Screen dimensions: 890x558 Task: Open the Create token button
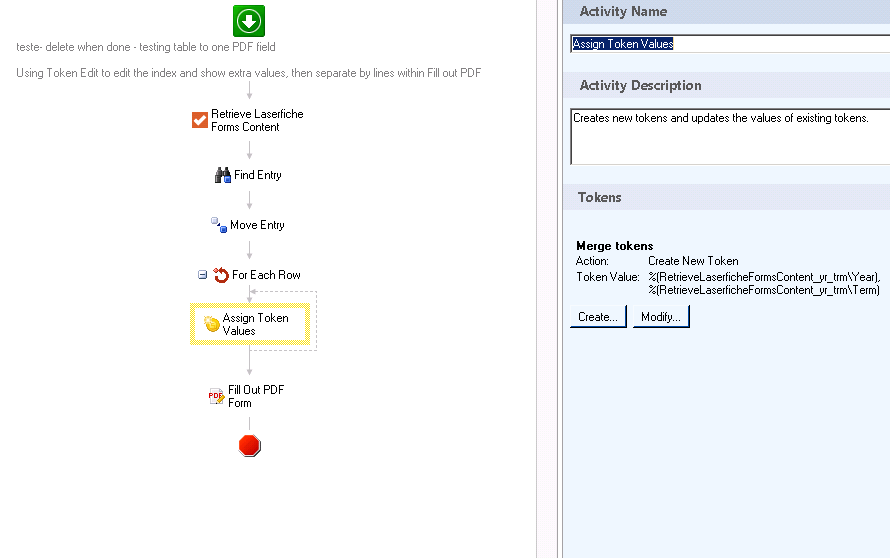(x=598, y=317)
